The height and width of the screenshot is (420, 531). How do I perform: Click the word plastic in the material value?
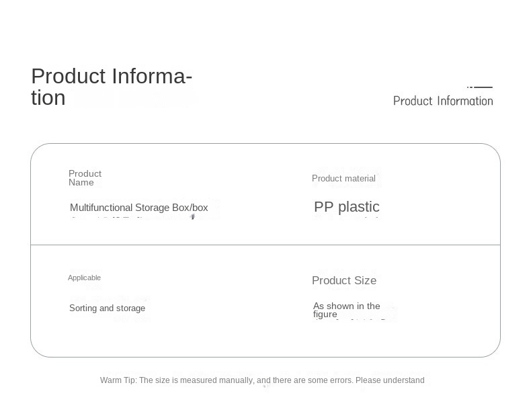(x=359, y=207)
